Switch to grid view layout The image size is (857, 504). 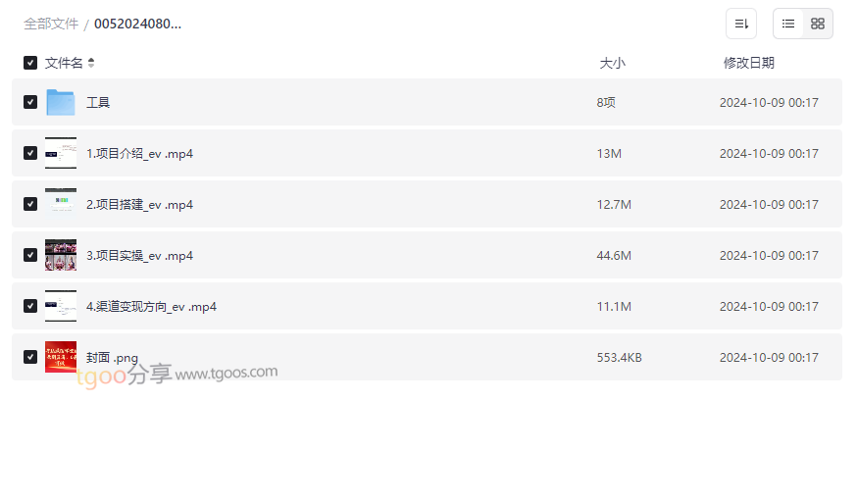818,24
